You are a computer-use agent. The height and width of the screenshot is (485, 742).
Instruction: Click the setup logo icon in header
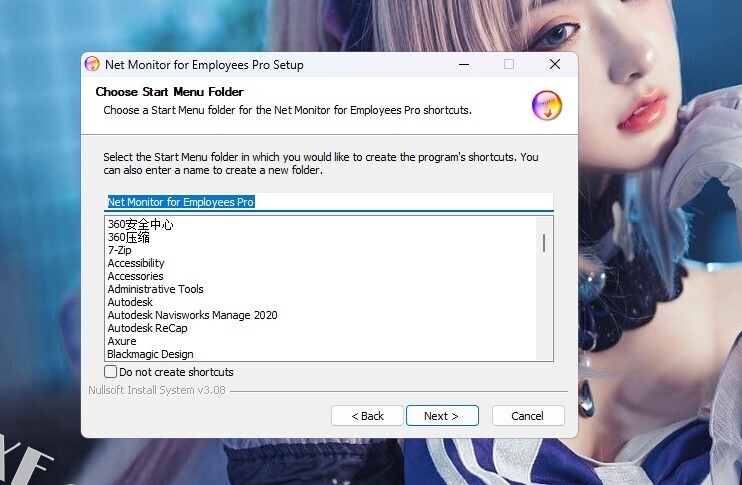click(546, 105)
